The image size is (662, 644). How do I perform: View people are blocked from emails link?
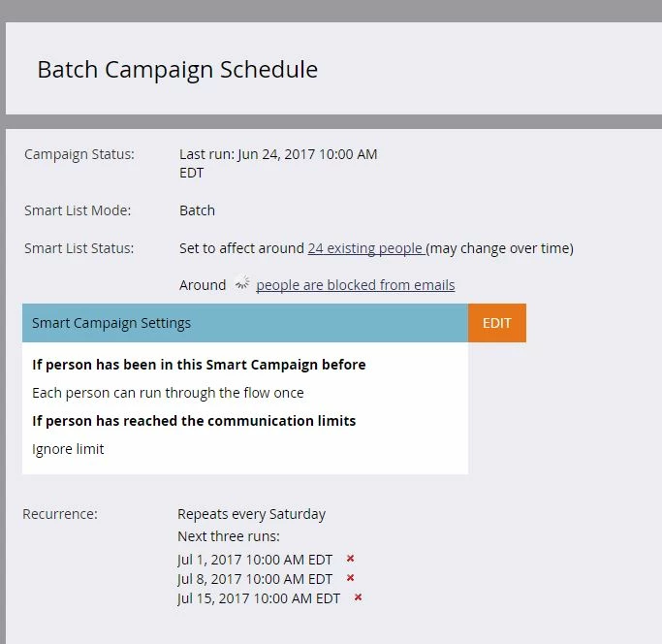click(356, 285)
